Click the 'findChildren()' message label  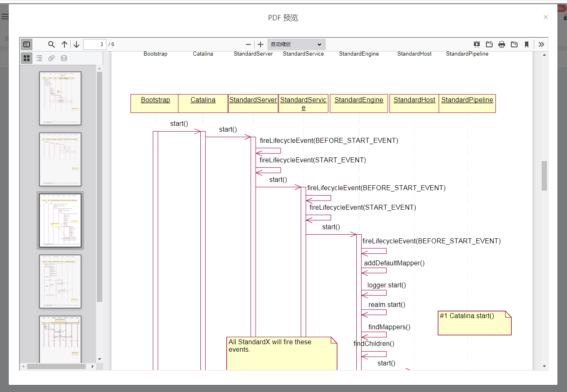[x=374, y=344]
